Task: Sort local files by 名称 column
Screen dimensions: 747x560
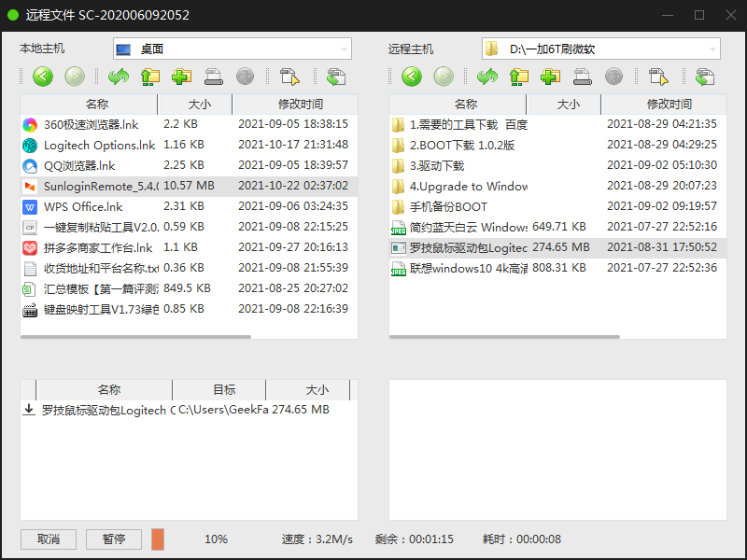Action: click(x=89, y=105)
